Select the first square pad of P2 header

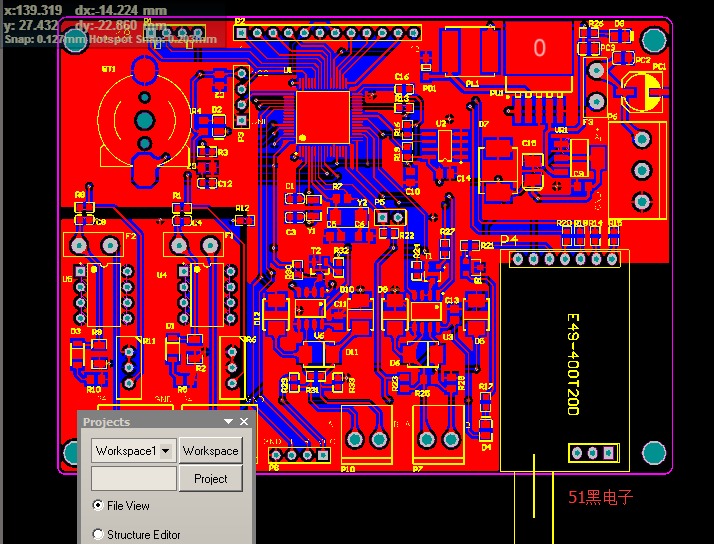coord(241,33)
